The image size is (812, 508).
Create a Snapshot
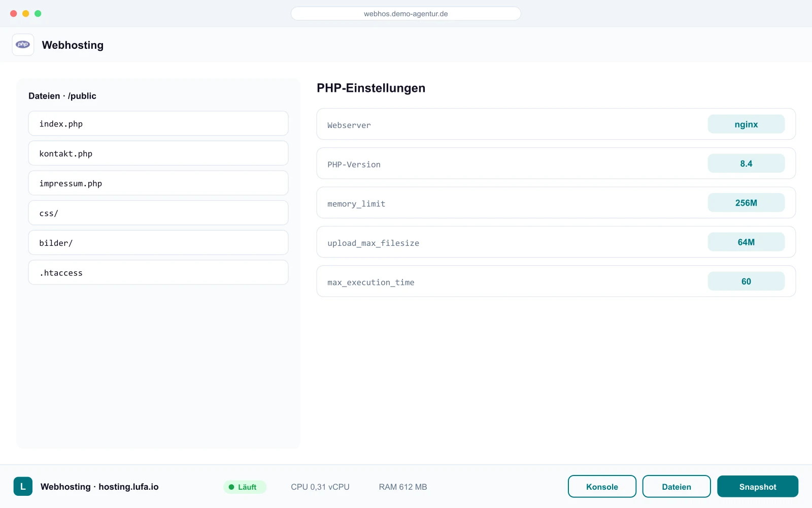point(758,487)
